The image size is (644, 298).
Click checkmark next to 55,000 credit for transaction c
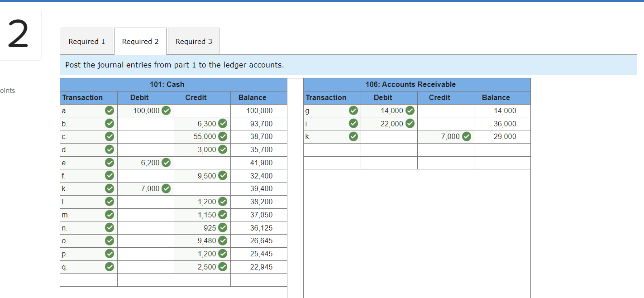pyautogui.click(x=222, y=136)
